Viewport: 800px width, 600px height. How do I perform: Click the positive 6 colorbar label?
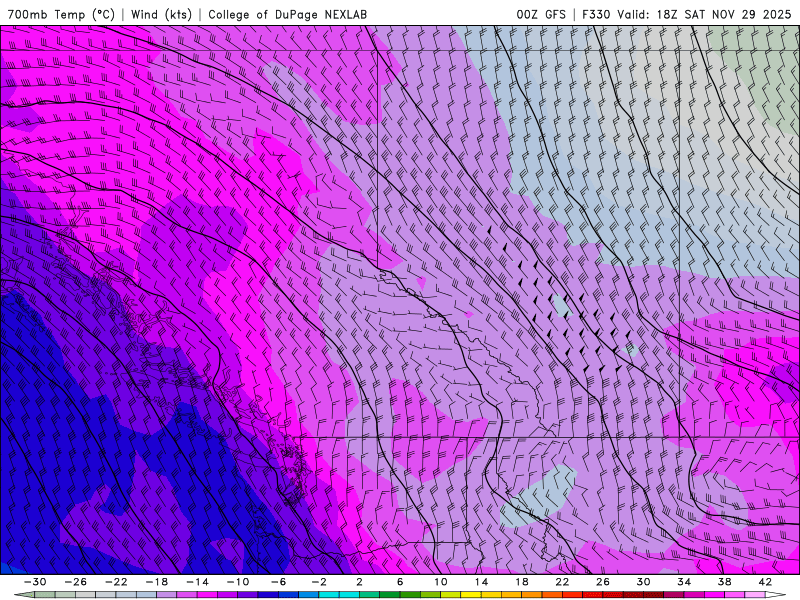400,582
